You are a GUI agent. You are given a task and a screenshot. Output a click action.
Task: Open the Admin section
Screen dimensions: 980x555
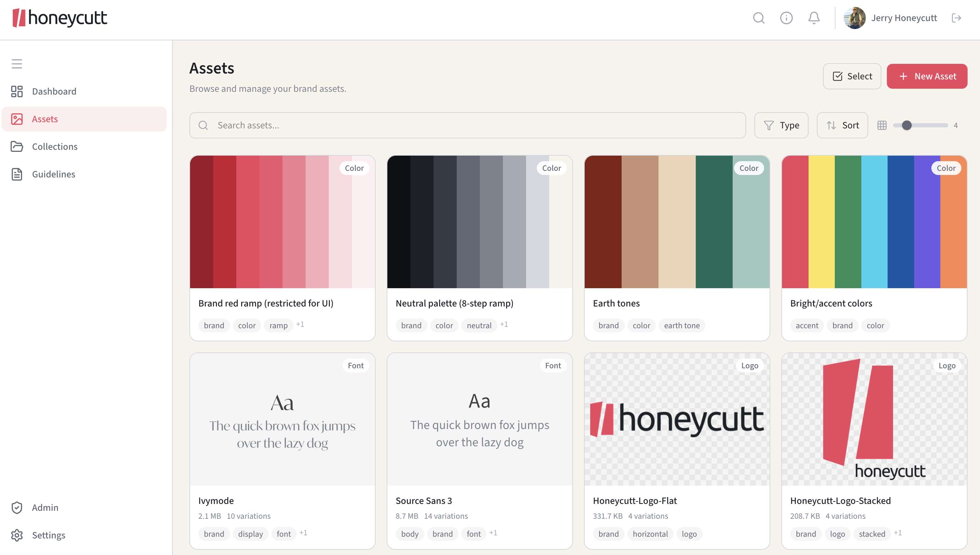pos(84,507)
